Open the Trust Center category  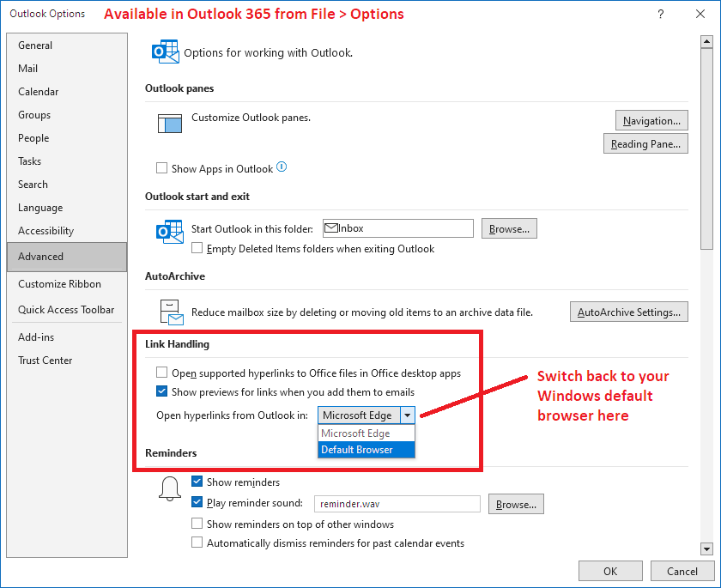(x=45, y=361)
